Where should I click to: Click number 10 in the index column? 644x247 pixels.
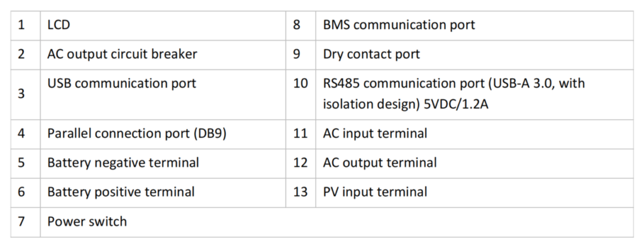[x=300, y=83]
